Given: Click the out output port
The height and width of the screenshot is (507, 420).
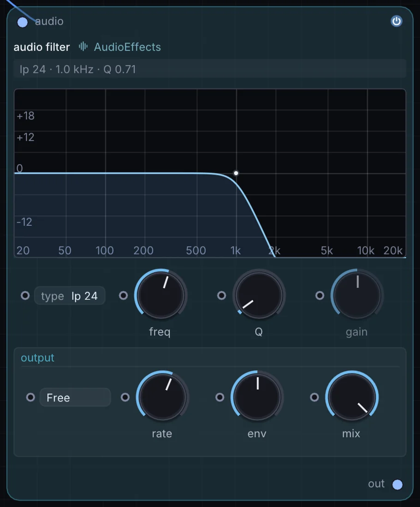Looking at the screenshot, I should point(397,484).
